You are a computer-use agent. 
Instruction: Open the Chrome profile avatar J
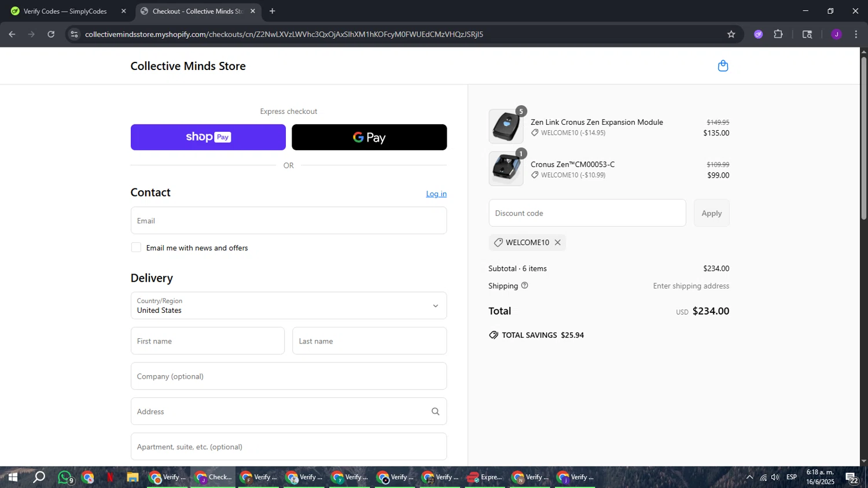pos(836,34)
